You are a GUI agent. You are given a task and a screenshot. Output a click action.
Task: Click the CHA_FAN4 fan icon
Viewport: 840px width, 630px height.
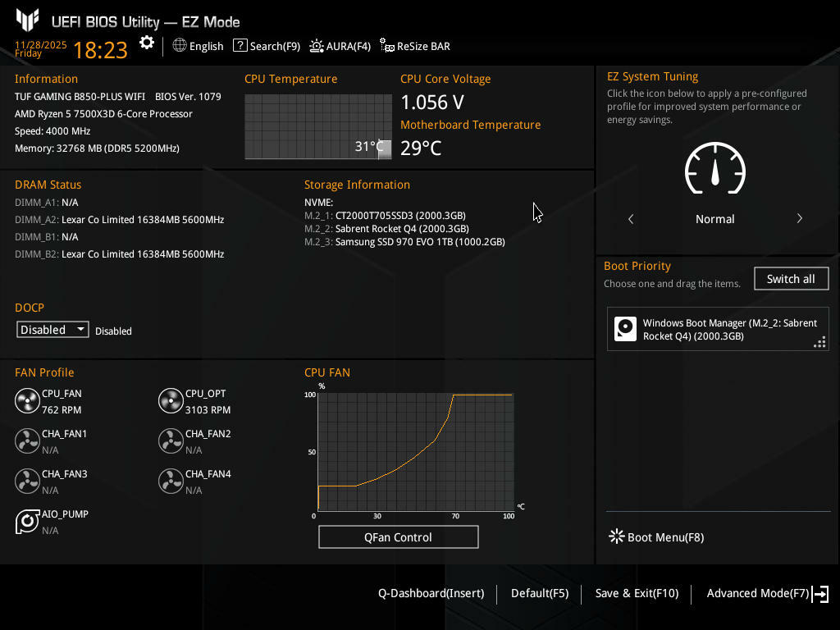coord(171,482)
